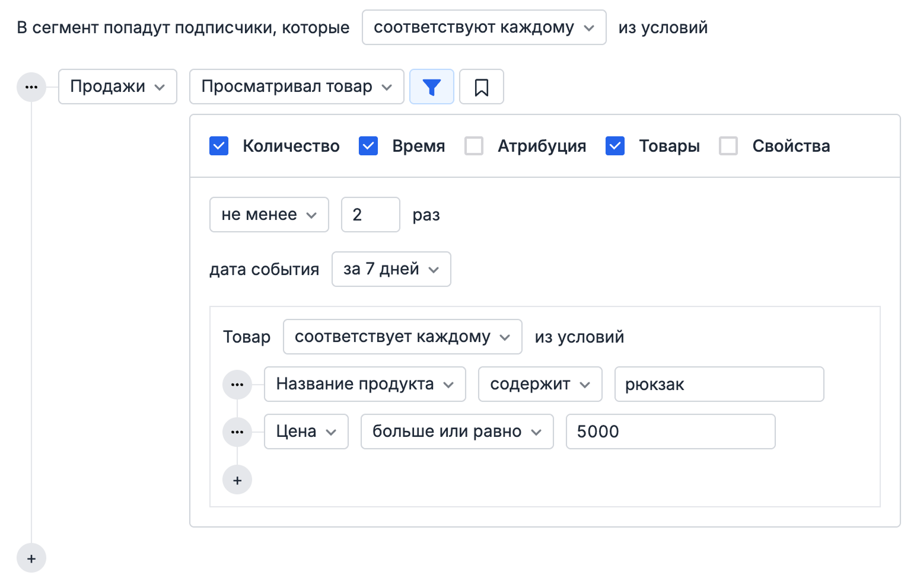This screenshot has height=588, width=917.
Task: Click the 5000 price input field
Action: 670,432
